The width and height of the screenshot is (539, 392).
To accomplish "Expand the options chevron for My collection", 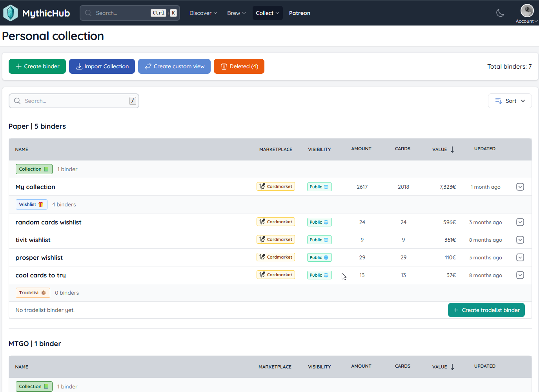I will 520,187.
